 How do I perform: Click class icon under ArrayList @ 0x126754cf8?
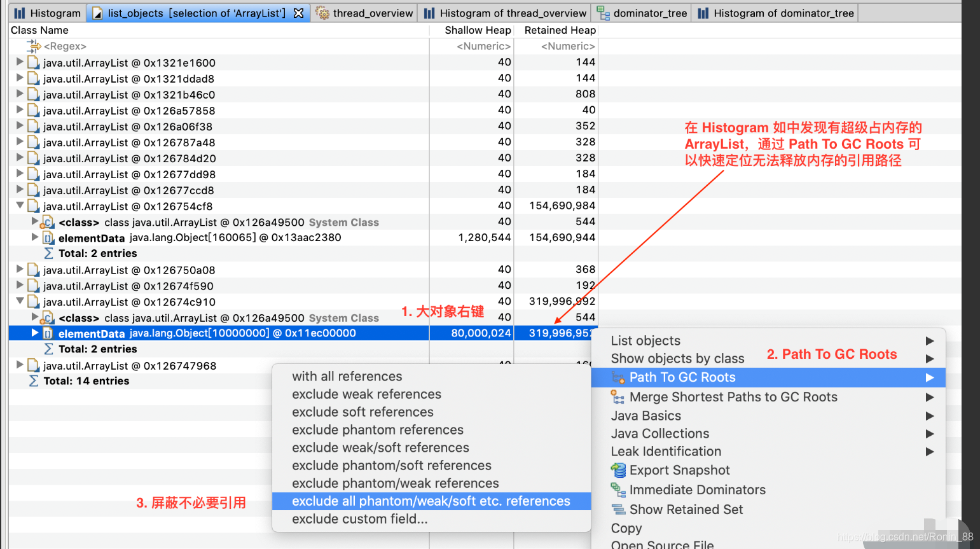[48, 222]
